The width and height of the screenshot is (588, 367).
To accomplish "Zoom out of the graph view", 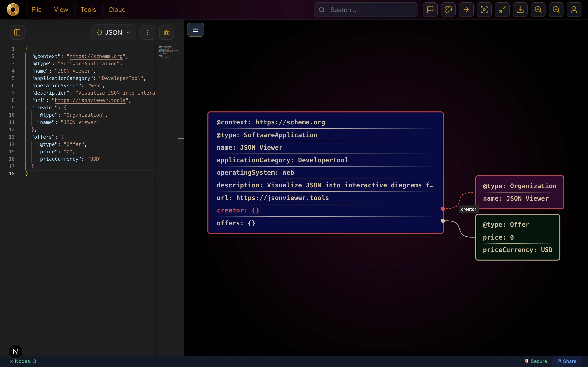I will [x=556, y=10].
